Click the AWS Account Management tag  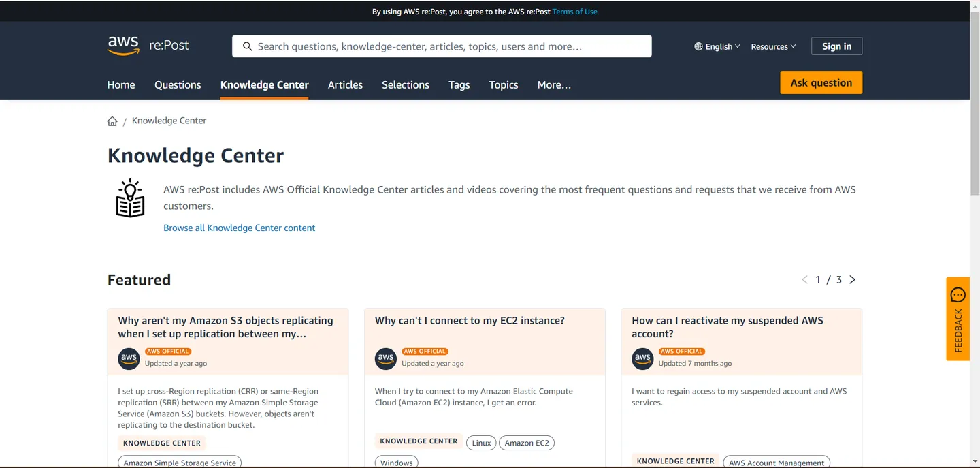click(x=777, y=462)
